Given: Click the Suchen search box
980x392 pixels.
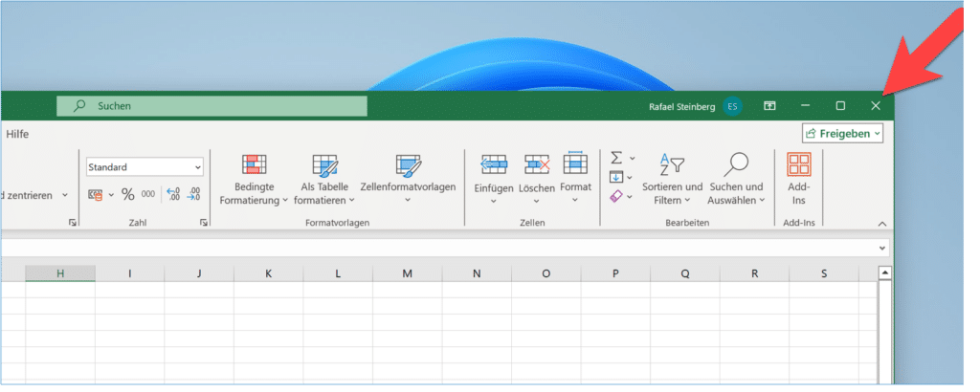Looking at the screenshot, I should coord(212,106).
